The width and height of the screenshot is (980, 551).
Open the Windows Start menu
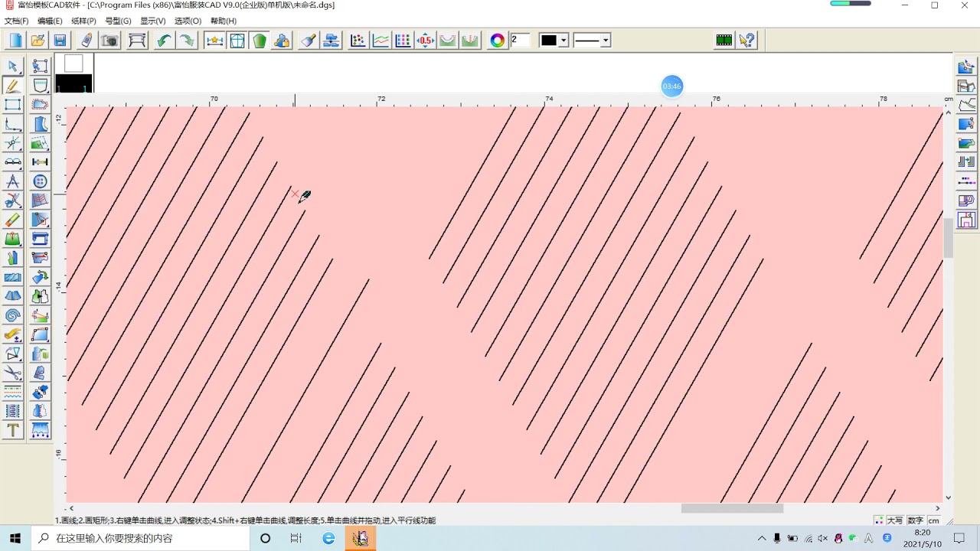[15, 538]
